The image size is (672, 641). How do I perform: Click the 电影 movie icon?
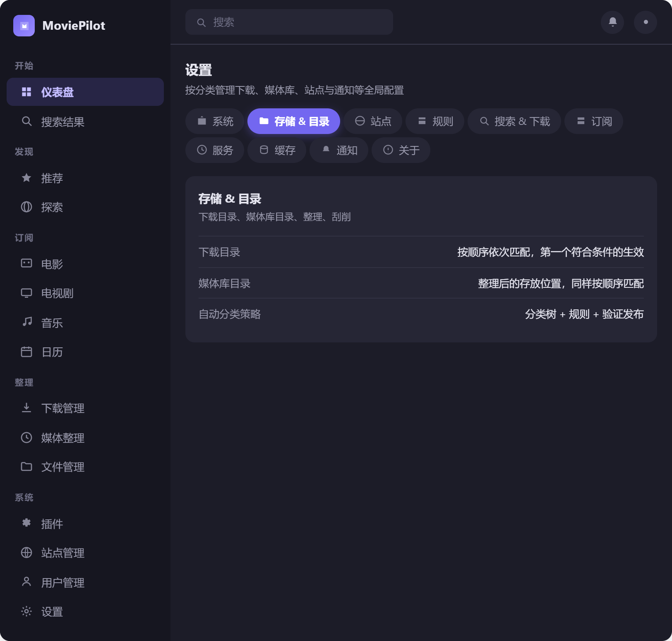[26, 263]
